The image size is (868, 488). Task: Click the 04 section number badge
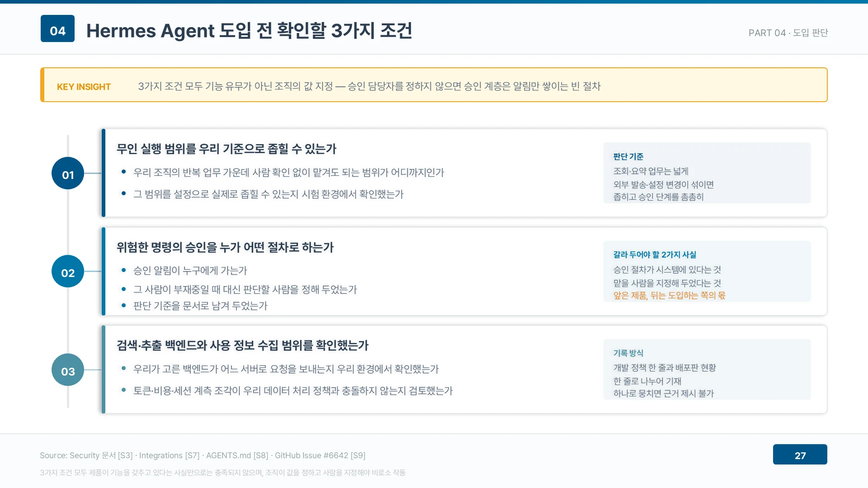tap(57, 28)
